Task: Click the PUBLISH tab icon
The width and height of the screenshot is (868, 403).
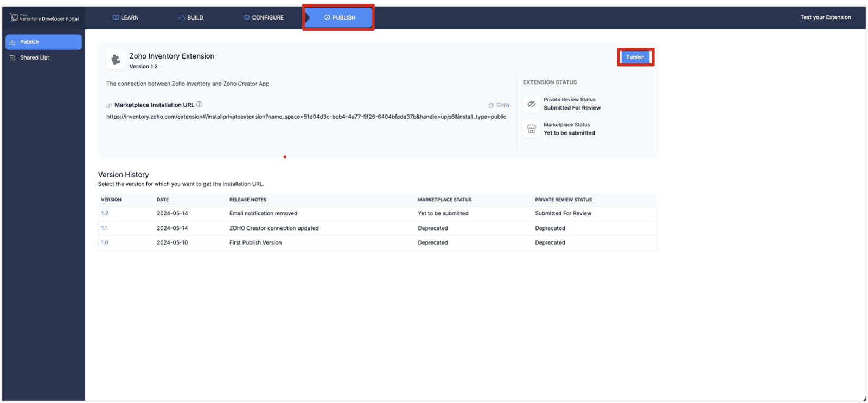Action: pos(327,17)
